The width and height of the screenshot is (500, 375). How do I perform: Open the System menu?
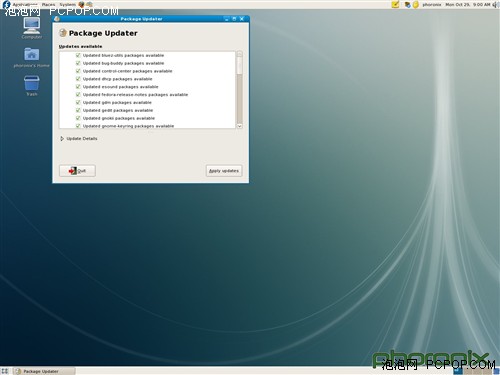(x=67, y=4)
